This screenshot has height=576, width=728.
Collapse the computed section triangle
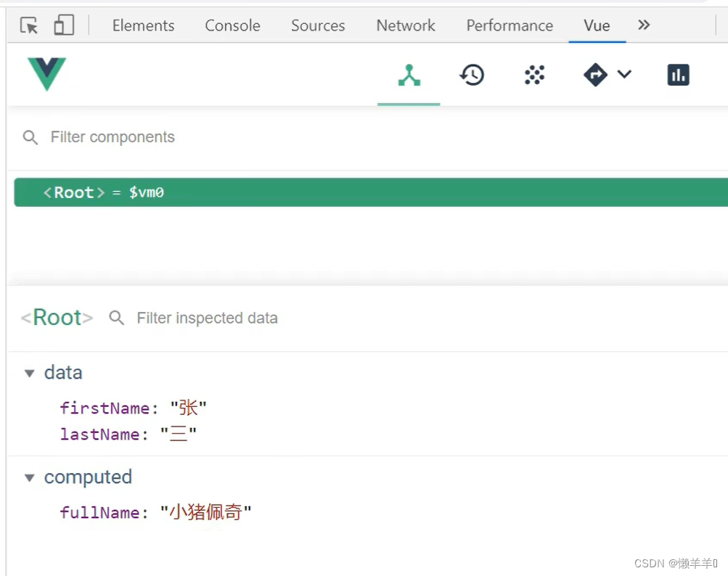(30, 477)
